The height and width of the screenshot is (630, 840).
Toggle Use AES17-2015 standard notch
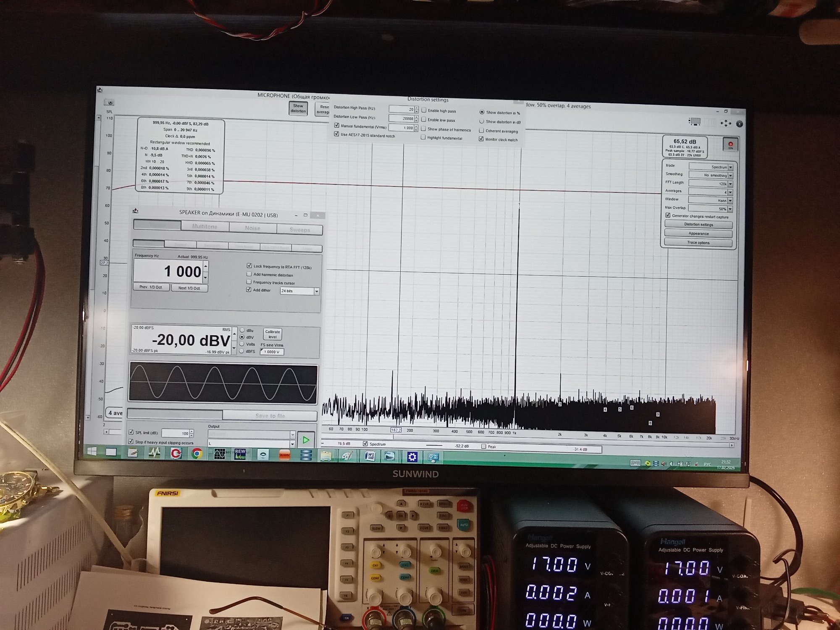click(x=336, y=134)
